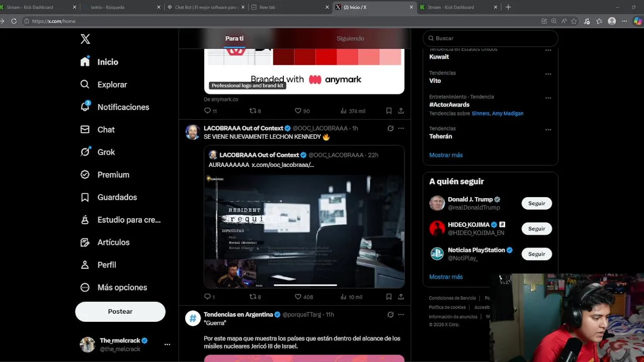Open Tendencias en Argentina profile avatar
This screenshot has width=644, height=362.
[x=193, y=318]
